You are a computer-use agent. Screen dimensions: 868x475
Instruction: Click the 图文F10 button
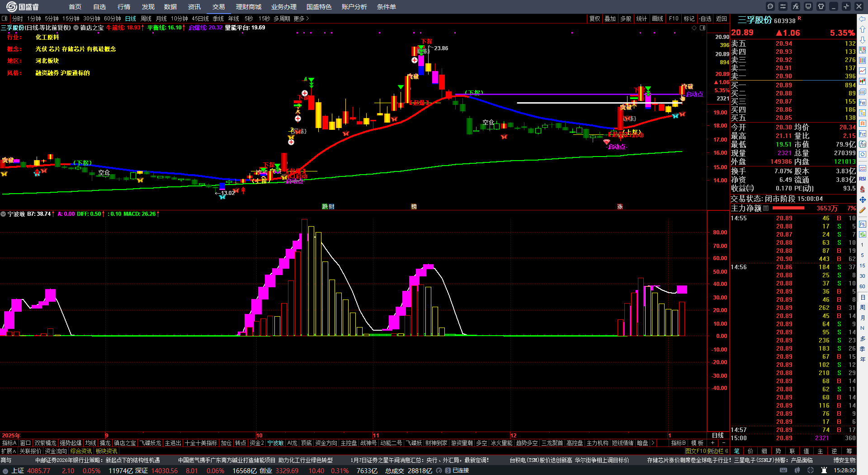coord(695,451)
